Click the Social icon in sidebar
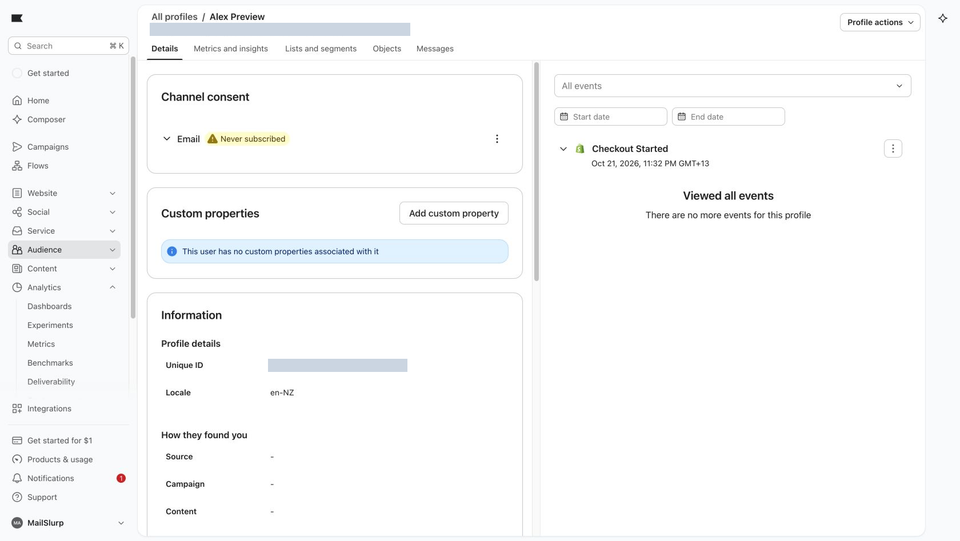Image resolution: width=960 pixels, height=541 pixels. point(17,212)
